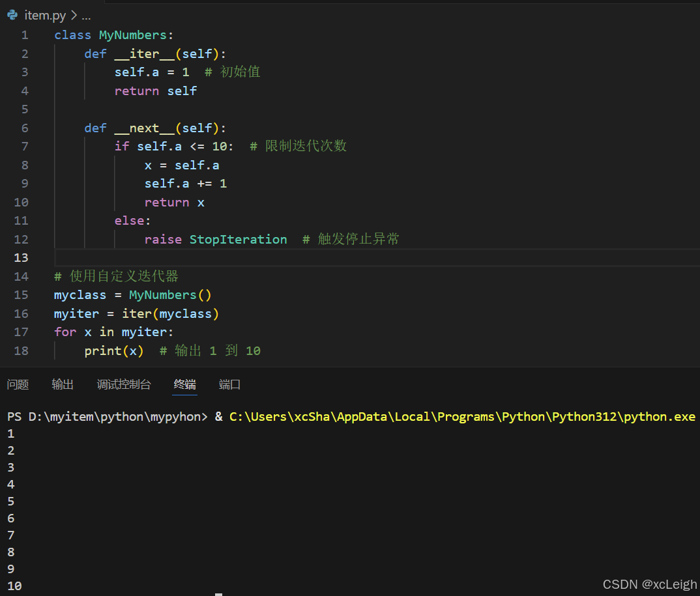Image resolution: width=700 pixels, height=596 pixels.
Task: Click the 'x = self.a' line
Action: 182,165
